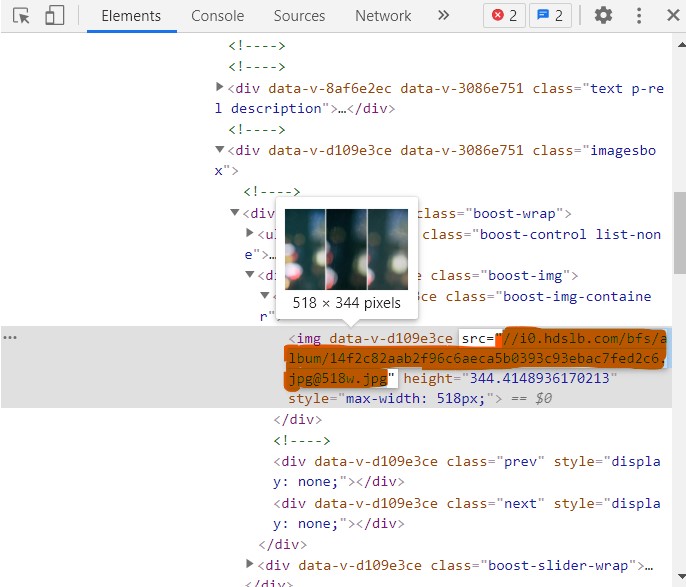Switch to the Console tab
The image size is (686, 587).
click(217, 16)
